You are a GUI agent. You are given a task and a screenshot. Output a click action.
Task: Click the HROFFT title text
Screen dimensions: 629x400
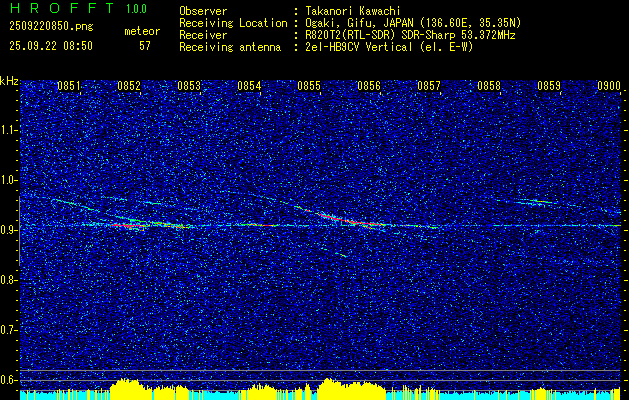coord(62,8)
